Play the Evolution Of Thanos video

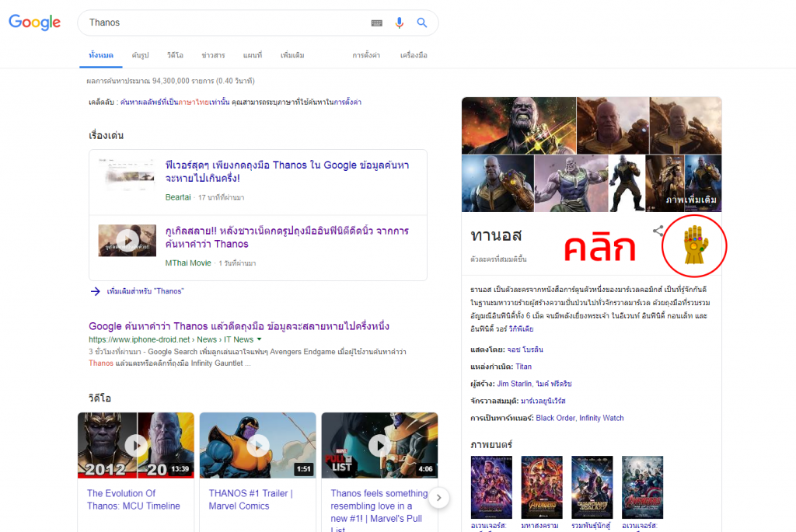point(136,445)
